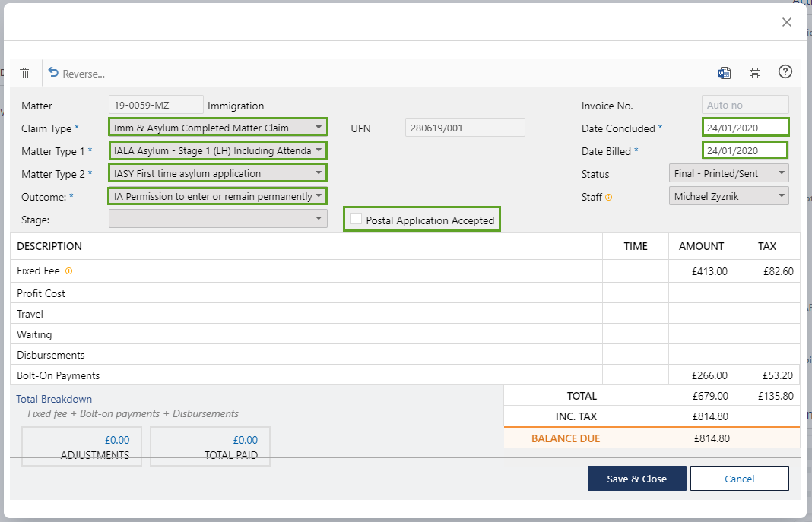
Task: Export invoice to Word document icon
Action: (725, 73)
